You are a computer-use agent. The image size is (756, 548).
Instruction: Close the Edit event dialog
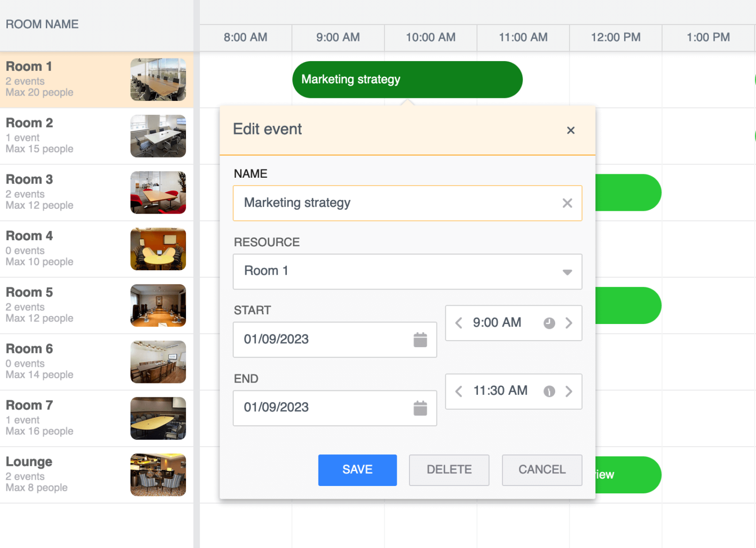click(570, 130)
